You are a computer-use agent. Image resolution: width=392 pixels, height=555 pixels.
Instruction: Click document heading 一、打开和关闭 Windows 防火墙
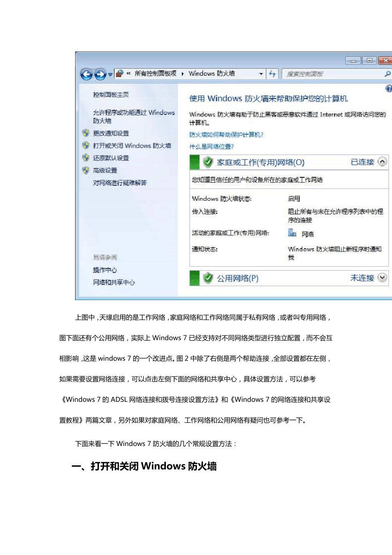(144, 466)
